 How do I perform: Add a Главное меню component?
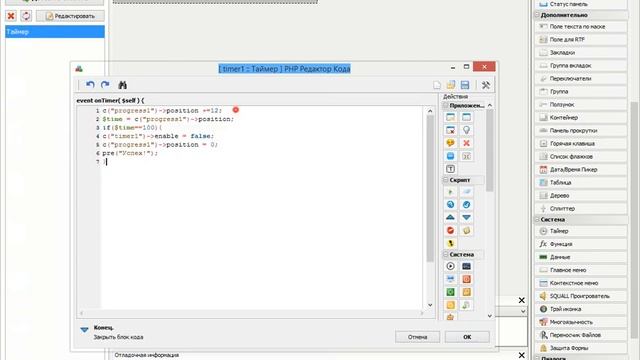pyautogui.click(x=581, y=270)
